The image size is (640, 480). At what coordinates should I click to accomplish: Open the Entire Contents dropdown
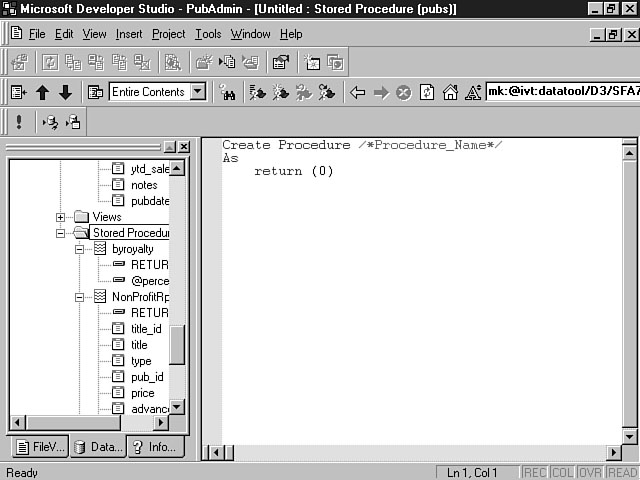click(x=197, y=92)
